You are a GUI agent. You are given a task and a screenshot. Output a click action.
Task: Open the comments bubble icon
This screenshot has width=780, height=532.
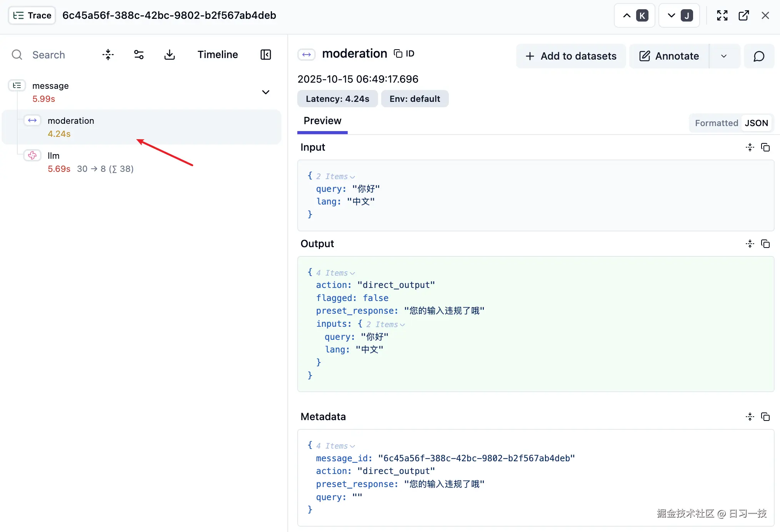758,57
